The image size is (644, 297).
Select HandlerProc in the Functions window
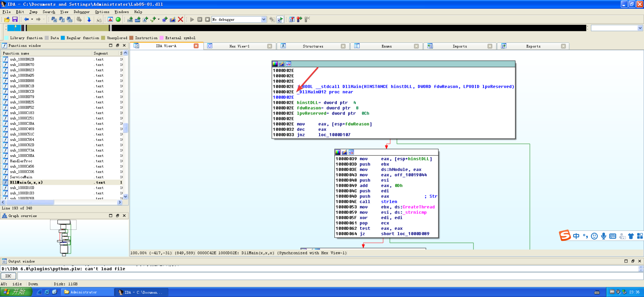tap(21, 161)
